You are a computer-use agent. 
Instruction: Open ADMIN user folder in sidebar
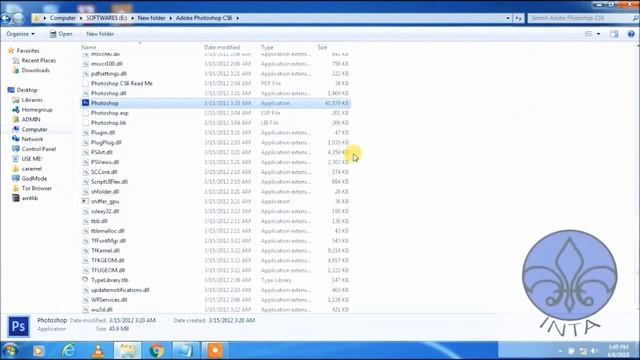coord(31,119)
